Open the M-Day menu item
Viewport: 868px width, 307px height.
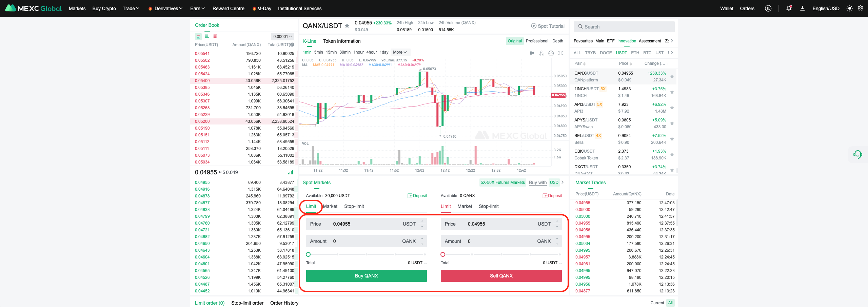[262, 8]
